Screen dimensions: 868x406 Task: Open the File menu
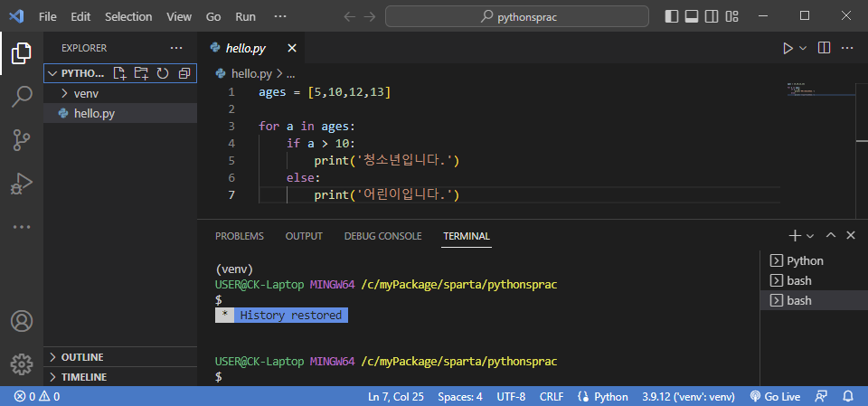pos(48,16)
